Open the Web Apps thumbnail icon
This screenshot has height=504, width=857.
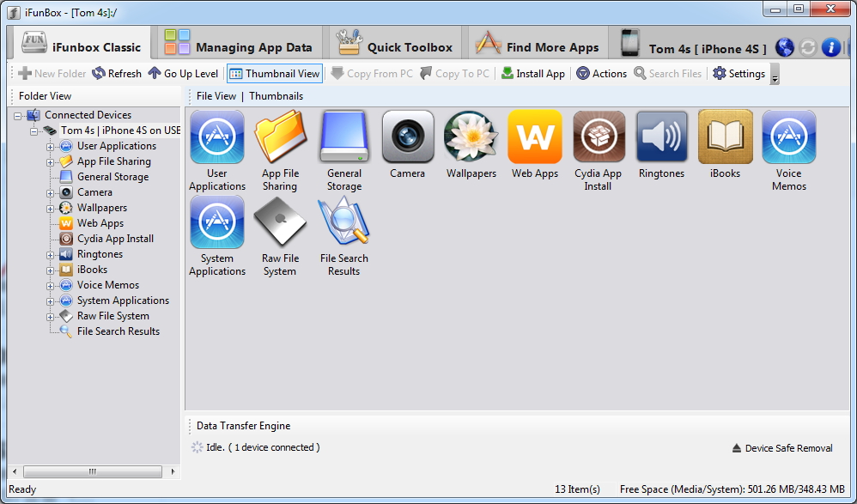pos(535,137)
